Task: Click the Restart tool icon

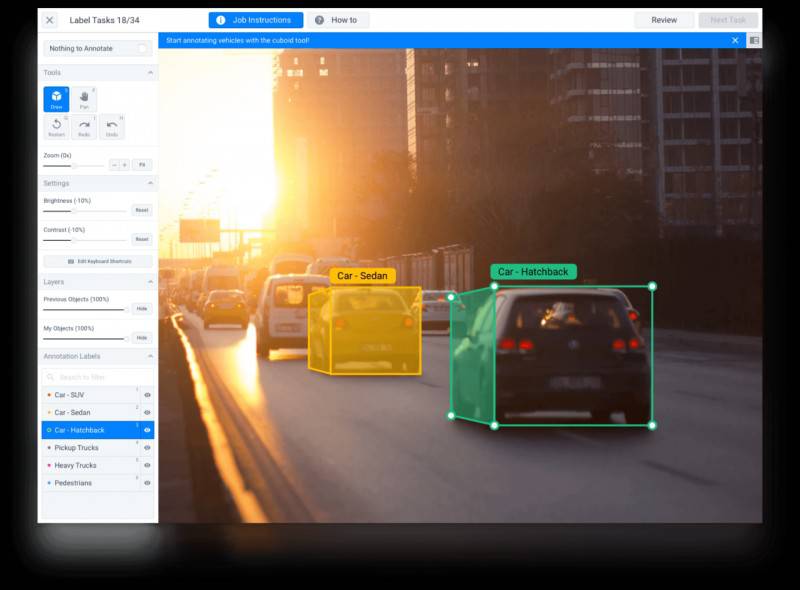Action: [x=56, y=126]
